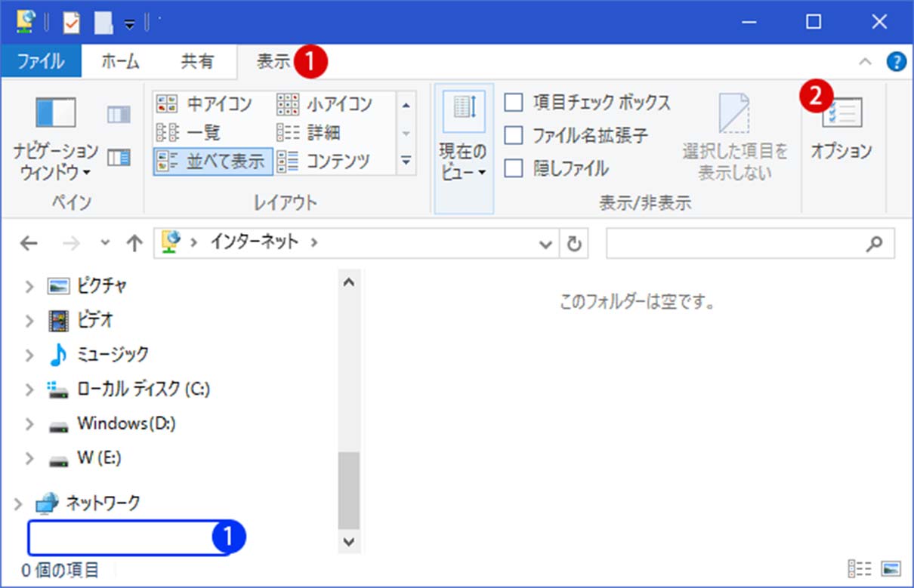Enable ファイル名拡張子 checkbox
914x588 pixels.
tap(514, 135)
